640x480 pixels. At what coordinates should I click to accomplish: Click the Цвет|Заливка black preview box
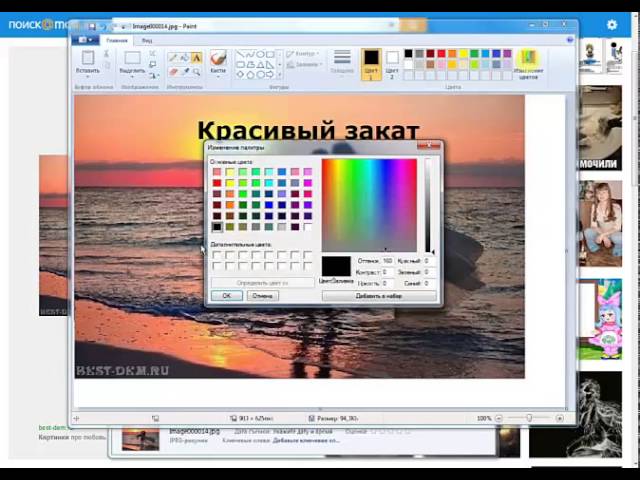[336, 266]
